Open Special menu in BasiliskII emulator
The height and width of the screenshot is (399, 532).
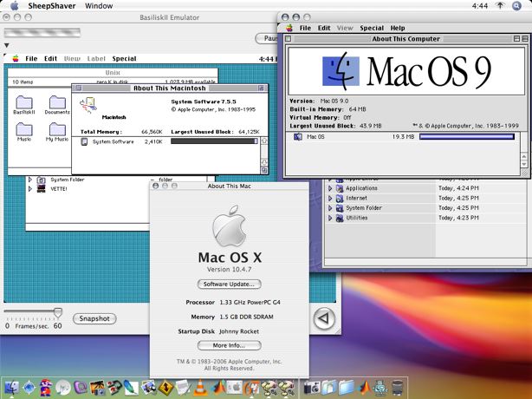[124, 59]
